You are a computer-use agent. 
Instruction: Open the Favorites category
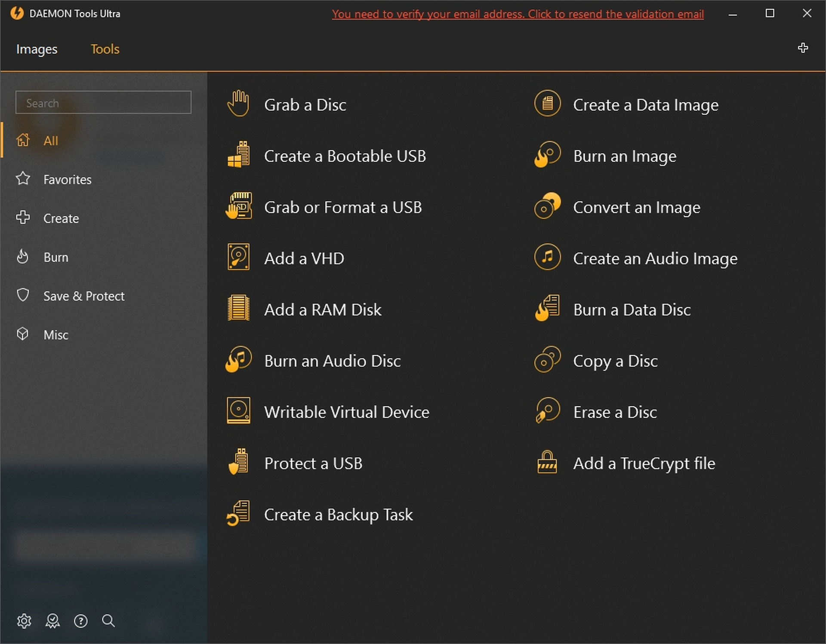tap(104, 179)
